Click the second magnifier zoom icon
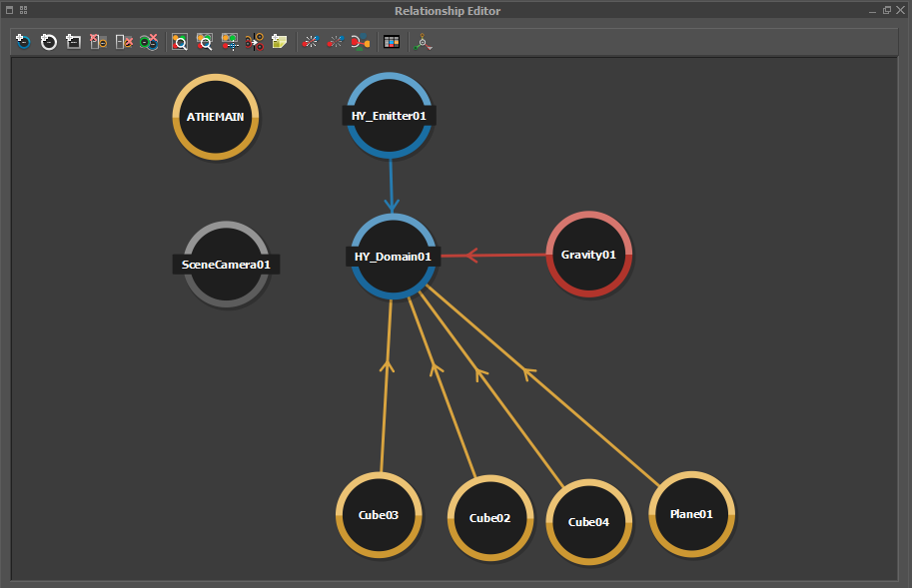This screenshot has height=588, width=912. coord(205,42)
